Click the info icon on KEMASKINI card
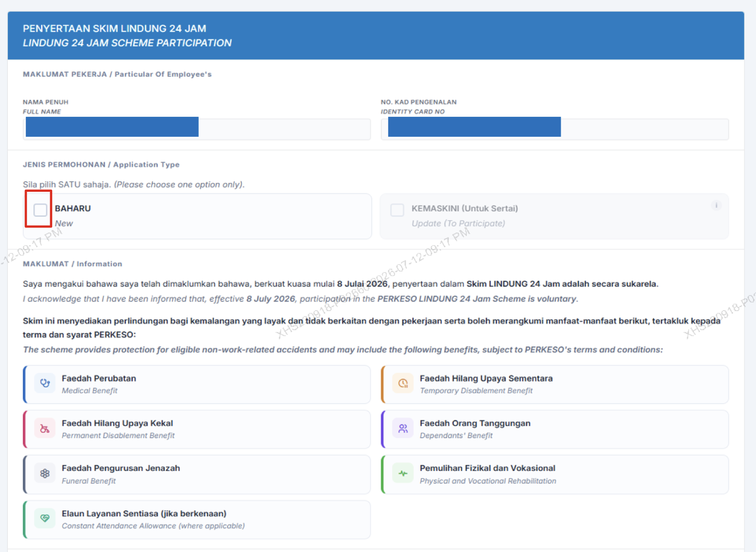 pyautogui.click(x=716, y=205)
